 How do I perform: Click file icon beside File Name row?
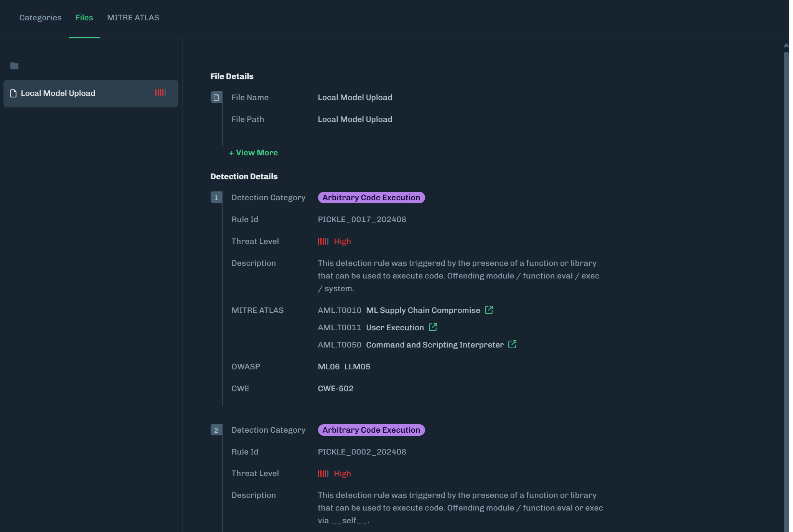(216, 97)
